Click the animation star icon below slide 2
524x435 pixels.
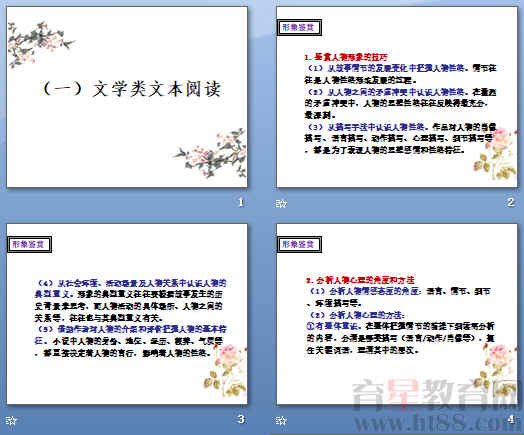[x=281, y=203]
